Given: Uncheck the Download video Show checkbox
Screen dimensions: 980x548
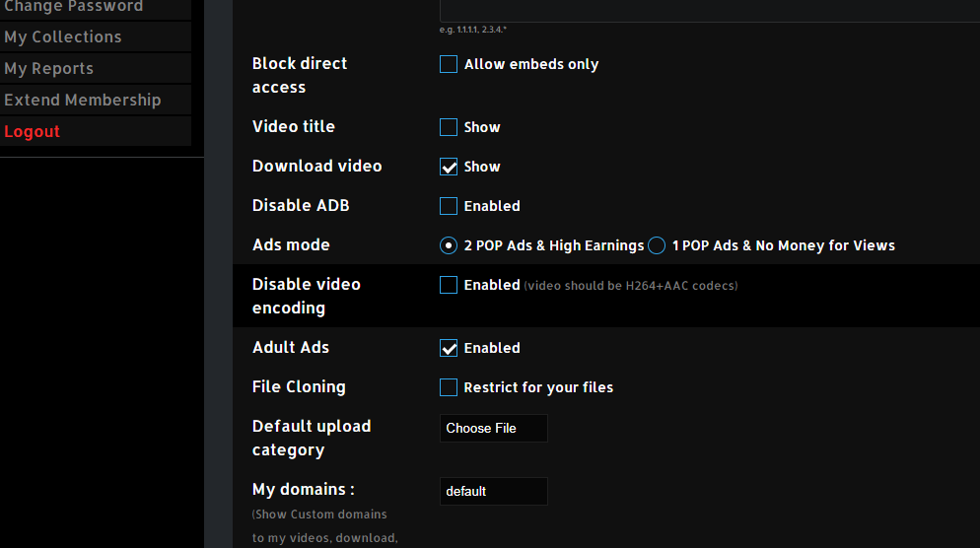Looking at the screenshot, I should point(449,167).
